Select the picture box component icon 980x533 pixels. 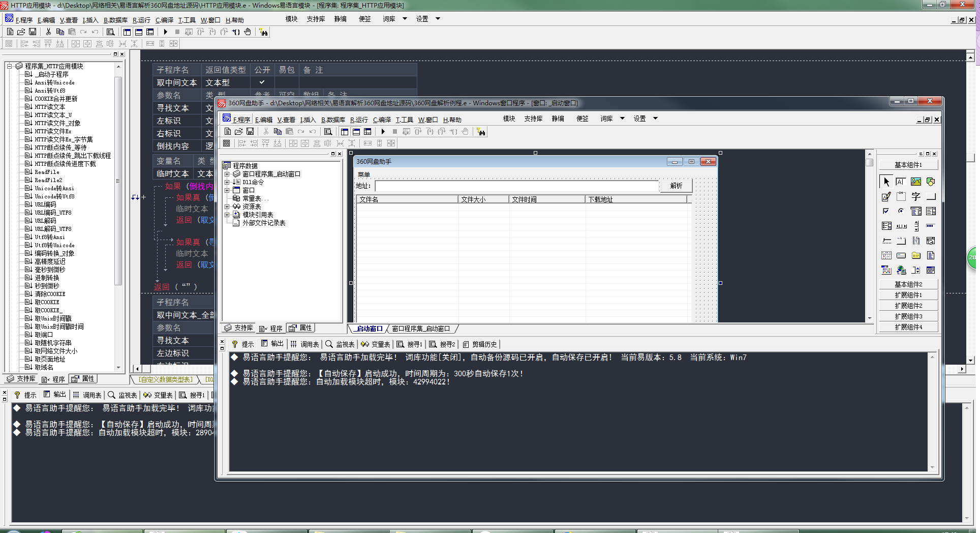pyautogui.click(x=916, y=182)
